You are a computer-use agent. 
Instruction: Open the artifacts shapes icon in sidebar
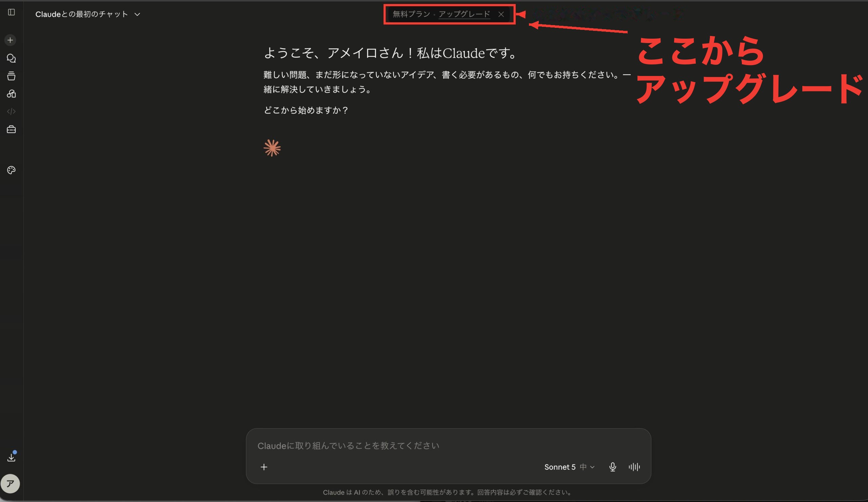(12, 94)
